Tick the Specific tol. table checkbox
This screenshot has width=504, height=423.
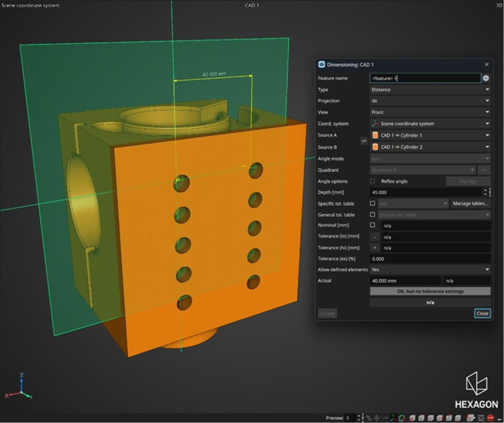373,204
